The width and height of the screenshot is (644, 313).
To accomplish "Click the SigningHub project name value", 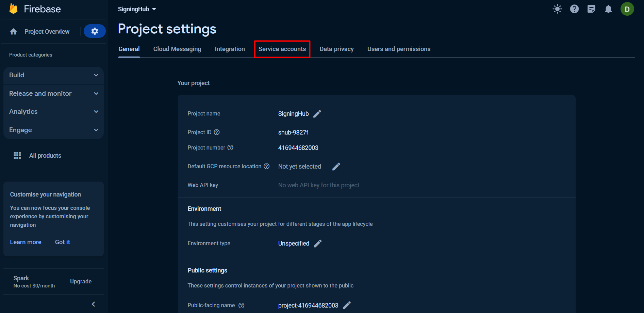I will pyautogui.click(x=293, y=114).
